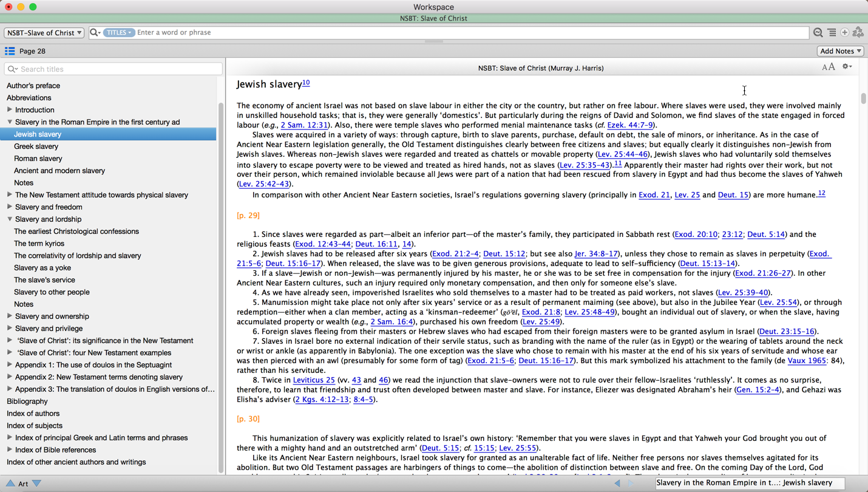Viewport: 868px width, 492px height.
Task: Open the Lev. 25:44-46 link
Action: tap(622, 154)
